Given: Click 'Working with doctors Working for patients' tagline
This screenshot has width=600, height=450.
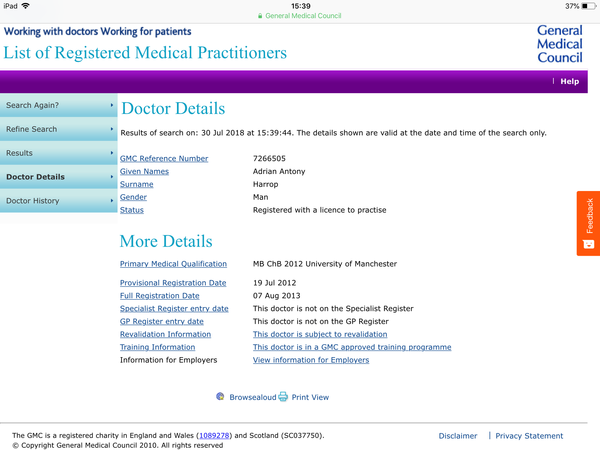Looking at the screenshot, I should (98, 31).
